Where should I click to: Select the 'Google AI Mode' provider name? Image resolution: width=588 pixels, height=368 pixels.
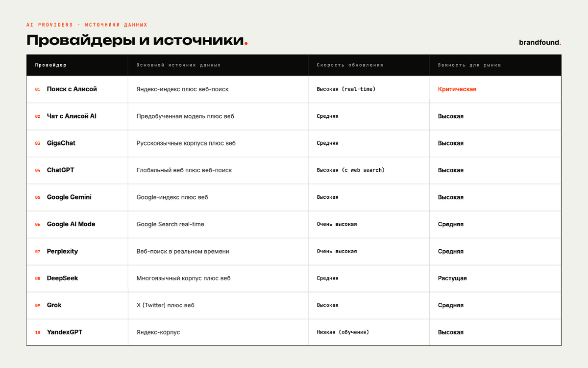point(71,224)
